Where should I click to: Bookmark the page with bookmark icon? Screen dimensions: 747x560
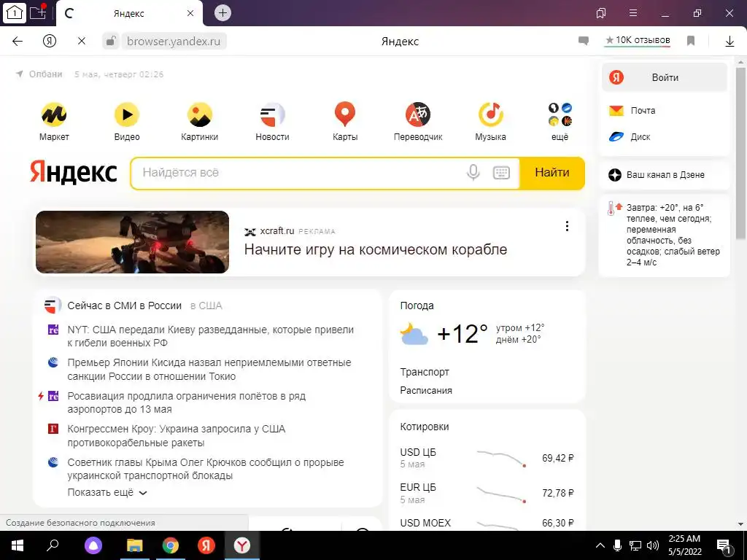point(691,41)
